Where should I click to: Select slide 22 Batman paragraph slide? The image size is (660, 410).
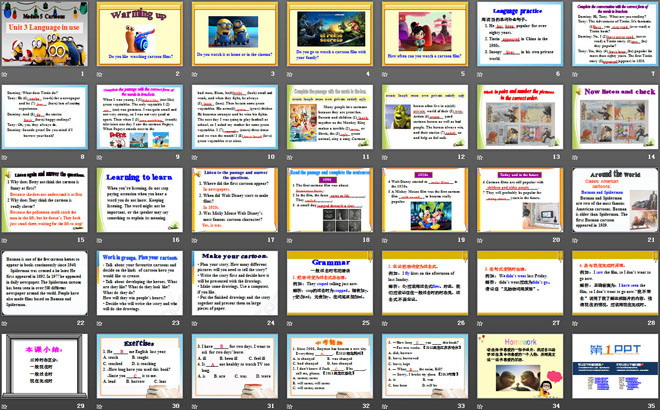45,283
